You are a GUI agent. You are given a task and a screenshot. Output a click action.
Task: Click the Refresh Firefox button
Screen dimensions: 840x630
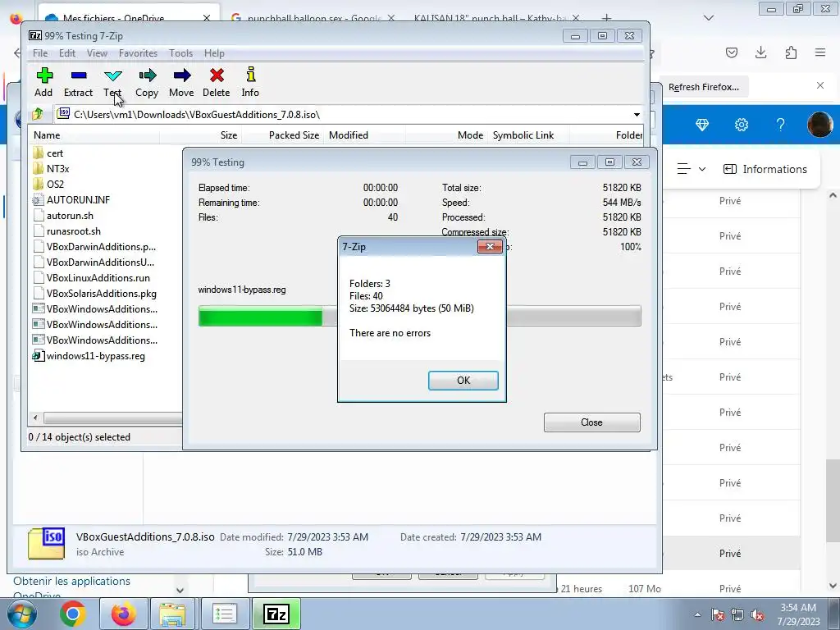703,87
